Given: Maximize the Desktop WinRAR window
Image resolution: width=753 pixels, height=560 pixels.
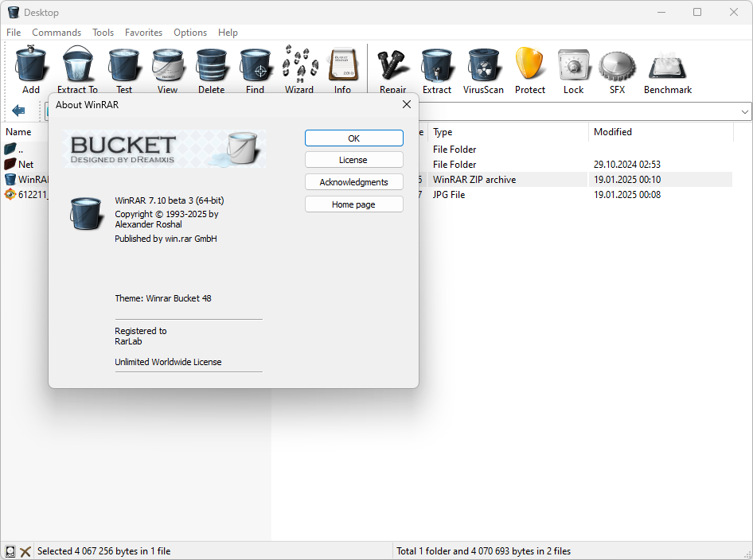Looking at the screenshot, I should [697, 12].
